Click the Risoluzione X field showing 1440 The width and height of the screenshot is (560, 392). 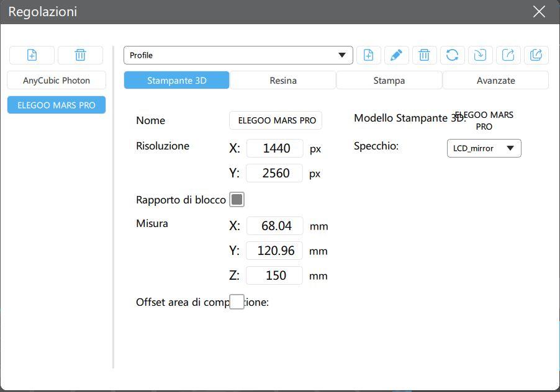point(274,148)
